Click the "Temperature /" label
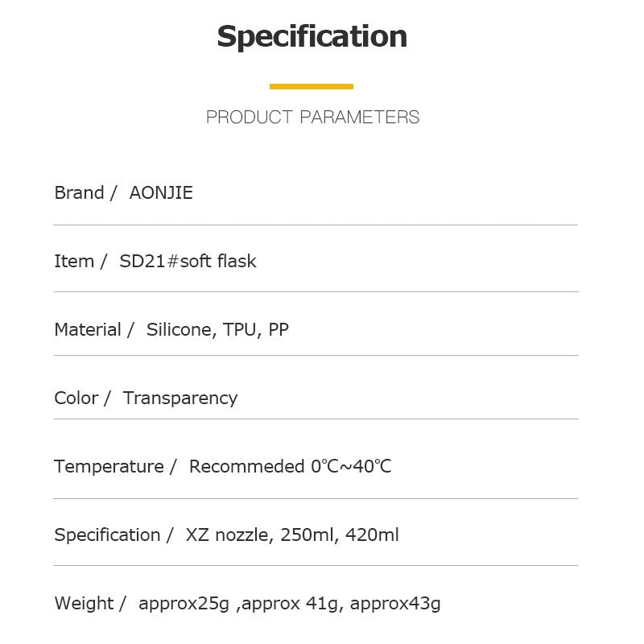Image resolution: width=644 pixels, height=644 pixels. (114, 467)
